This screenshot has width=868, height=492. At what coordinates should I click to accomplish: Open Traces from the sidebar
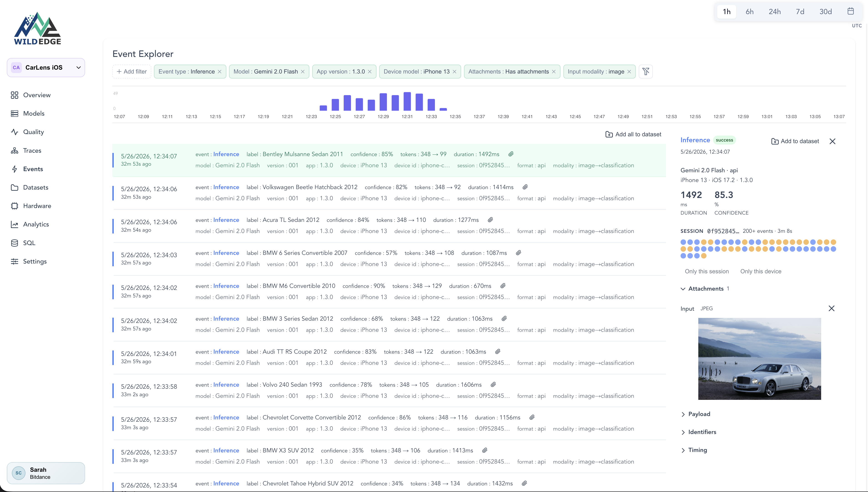pos(26,150)
